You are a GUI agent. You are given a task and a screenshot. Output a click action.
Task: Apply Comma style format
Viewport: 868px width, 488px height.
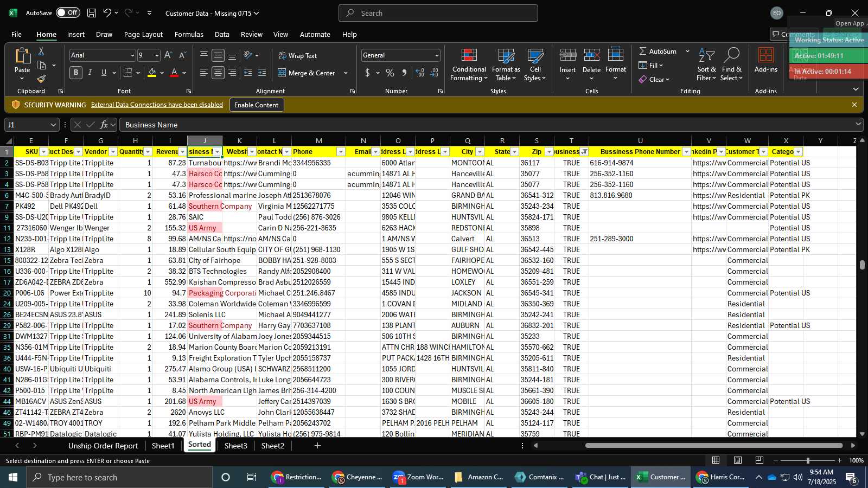point(404,73)
